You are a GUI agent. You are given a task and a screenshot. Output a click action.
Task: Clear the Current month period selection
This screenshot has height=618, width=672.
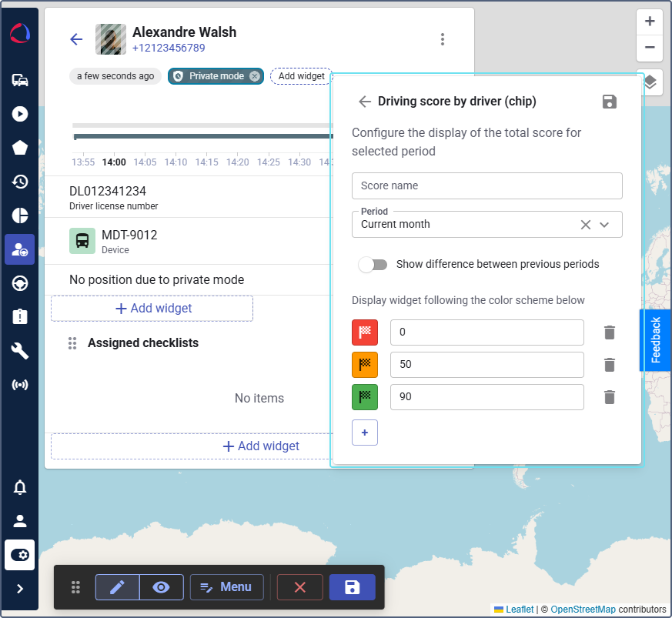point(586,225)
